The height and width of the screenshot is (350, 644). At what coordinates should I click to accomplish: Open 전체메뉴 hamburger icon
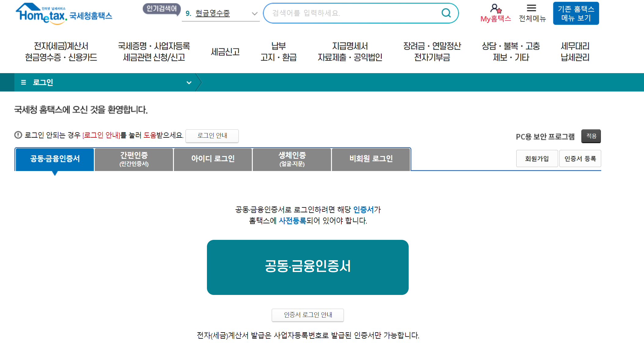click(532, 8)
